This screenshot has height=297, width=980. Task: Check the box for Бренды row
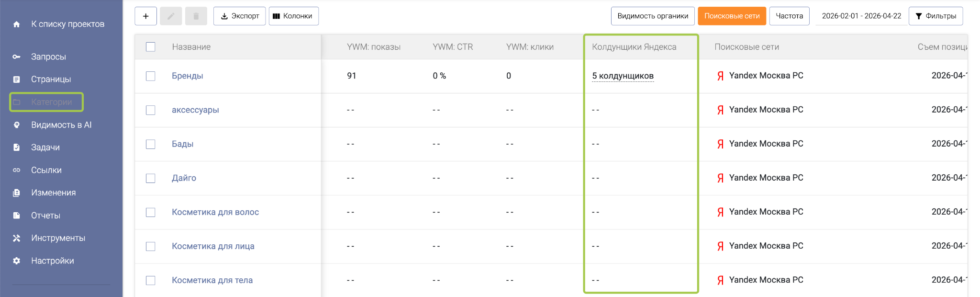[151, 76]
